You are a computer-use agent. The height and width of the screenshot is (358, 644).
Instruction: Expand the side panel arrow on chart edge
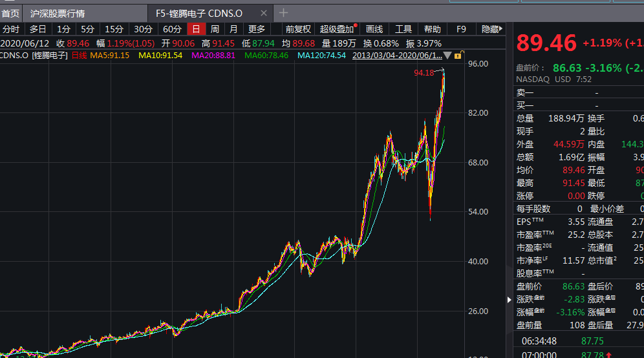506,300
